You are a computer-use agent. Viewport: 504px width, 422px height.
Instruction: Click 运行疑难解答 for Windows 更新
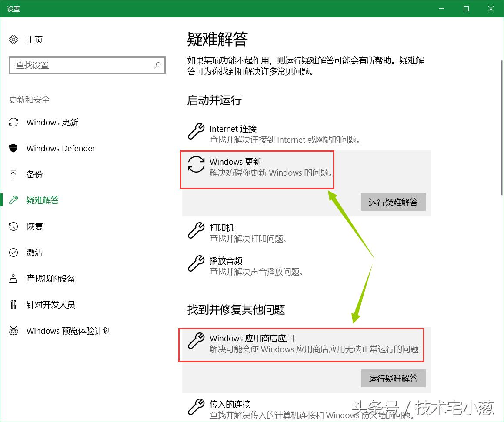[x=393, y=202]
